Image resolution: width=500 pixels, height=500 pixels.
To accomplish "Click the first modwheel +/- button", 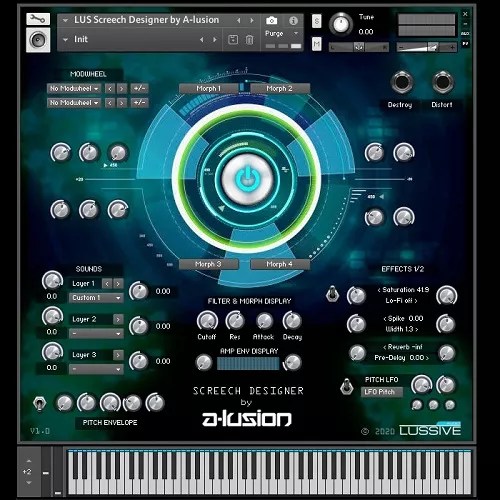I will pos(139,89).
